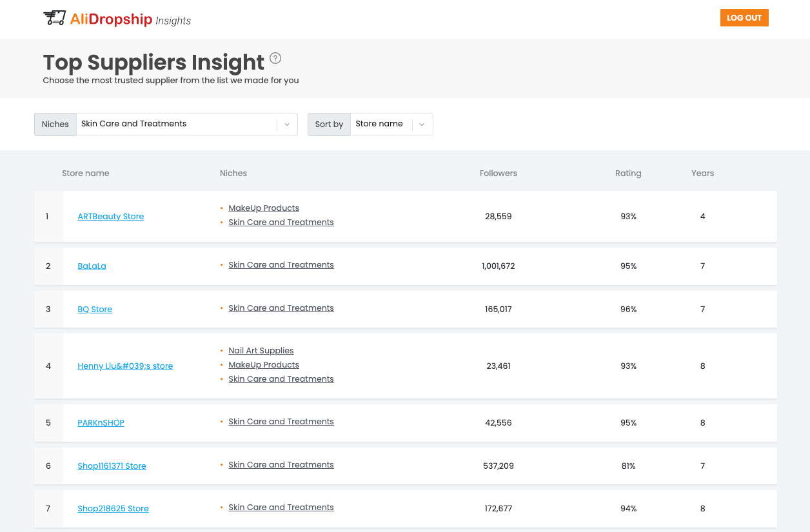Select the PARKnSHOP store link
Viewport: 810px width, 532px height.
[x=101, y=423]
